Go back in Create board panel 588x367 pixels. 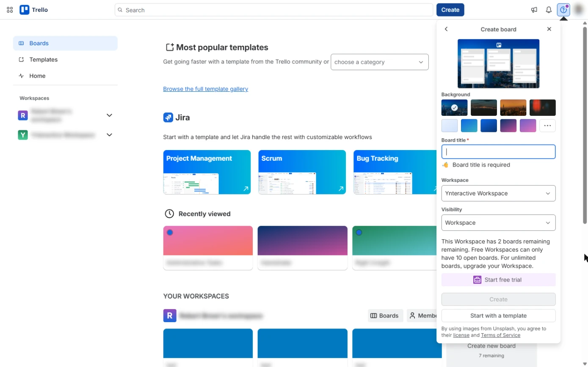click(446, 29)
